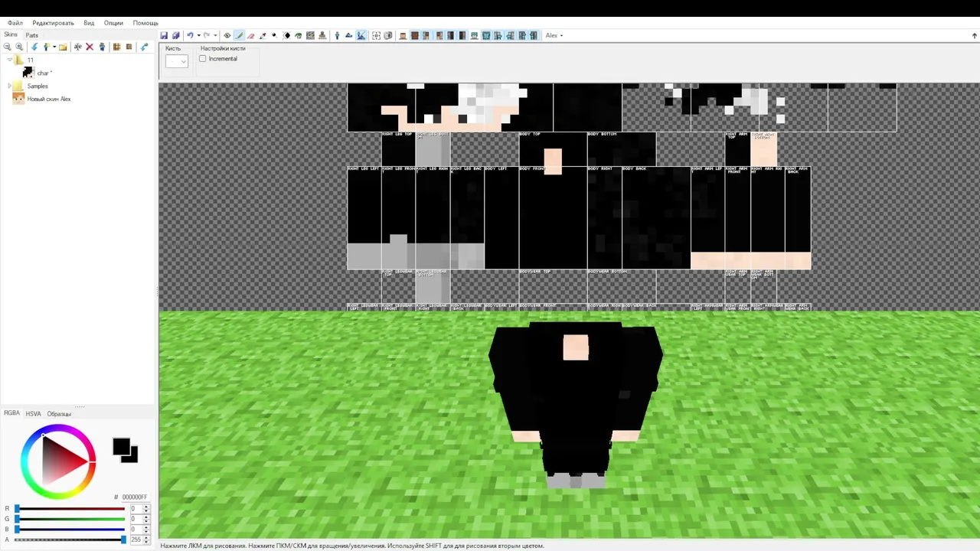980x551 pixels.
Task: Select the Camera (eye) tool
Action: [x=227, y=35]
